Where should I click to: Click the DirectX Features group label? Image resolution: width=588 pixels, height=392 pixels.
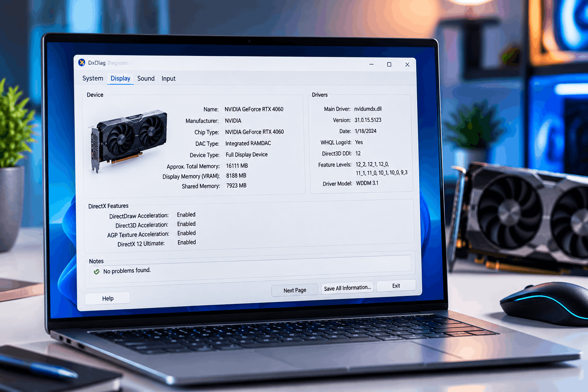(108, 206)
